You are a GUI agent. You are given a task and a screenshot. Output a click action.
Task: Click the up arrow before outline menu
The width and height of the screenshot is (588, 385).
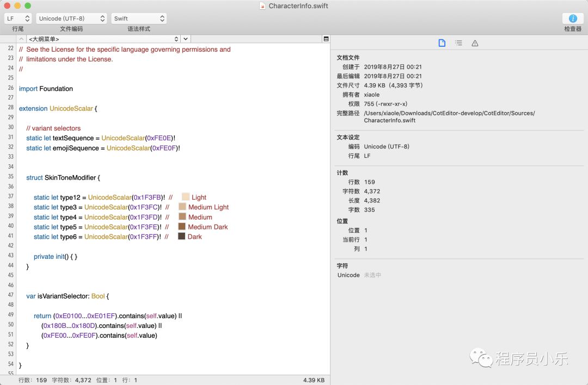pos(21,39)
